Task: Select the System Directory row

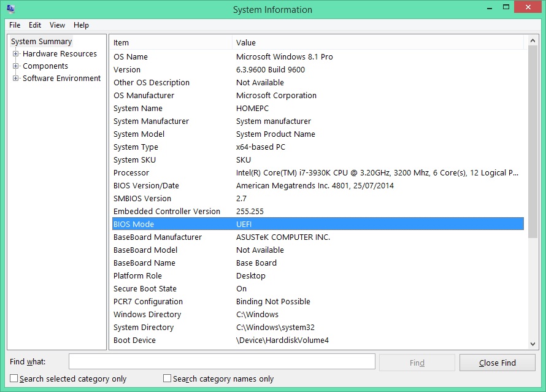Action: click(x=318, y=327)
